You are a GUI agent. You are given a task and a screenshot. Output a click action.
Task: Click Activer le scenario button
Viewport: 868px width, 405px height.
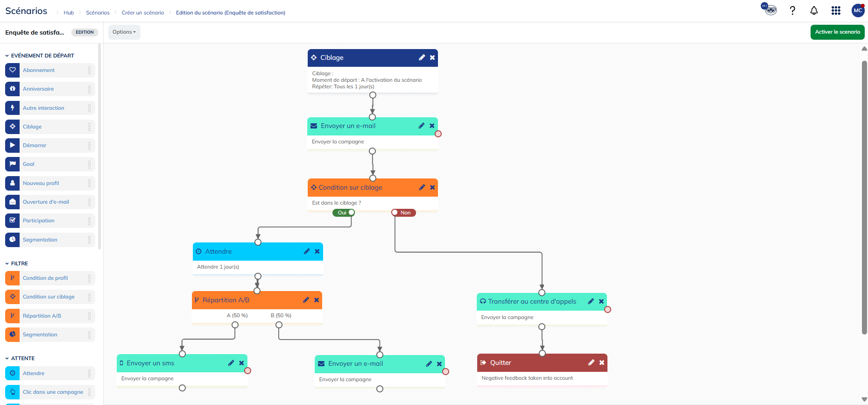coord(837,32)
